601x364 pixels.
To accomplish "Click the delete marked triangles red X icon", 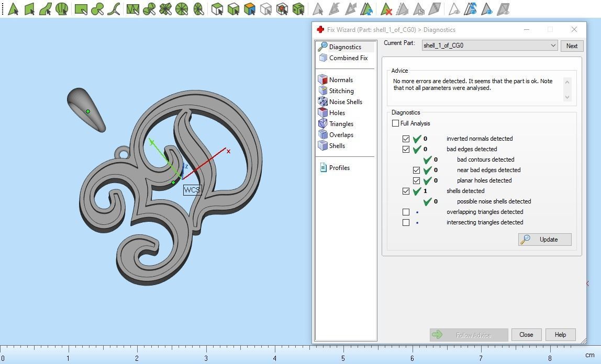I will (x=386, y=9).
